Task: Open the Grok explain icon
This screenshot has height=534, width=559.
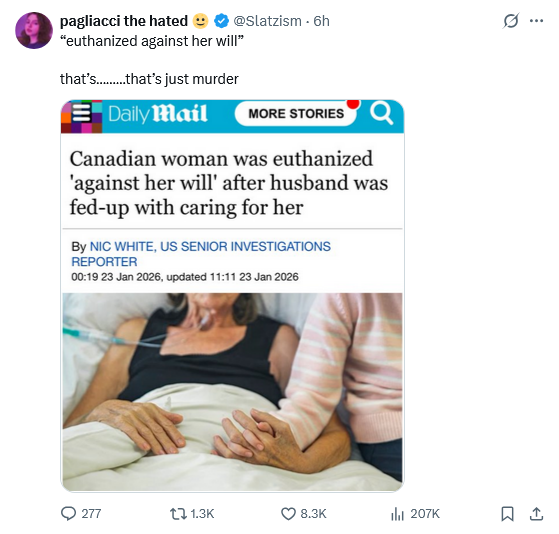Action: point(511,21)
